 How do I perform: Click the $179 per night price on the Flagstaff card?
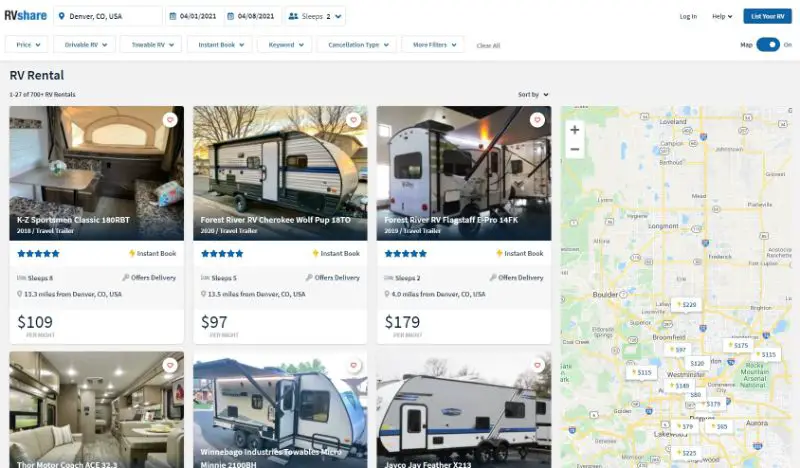(x=402, y=322)
